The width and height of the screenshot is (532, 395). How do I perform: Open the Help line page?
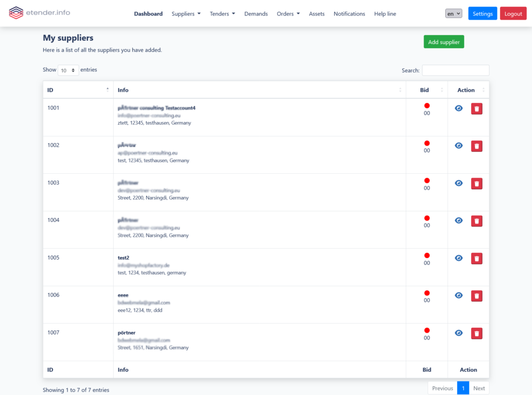(x=385, y=13)
